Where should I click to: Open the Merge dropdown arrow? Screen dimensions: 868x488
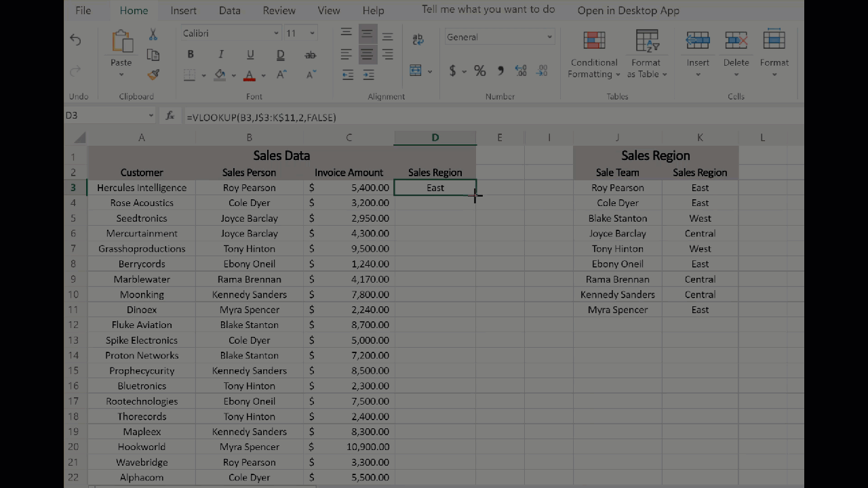click(x=430, y=70)
